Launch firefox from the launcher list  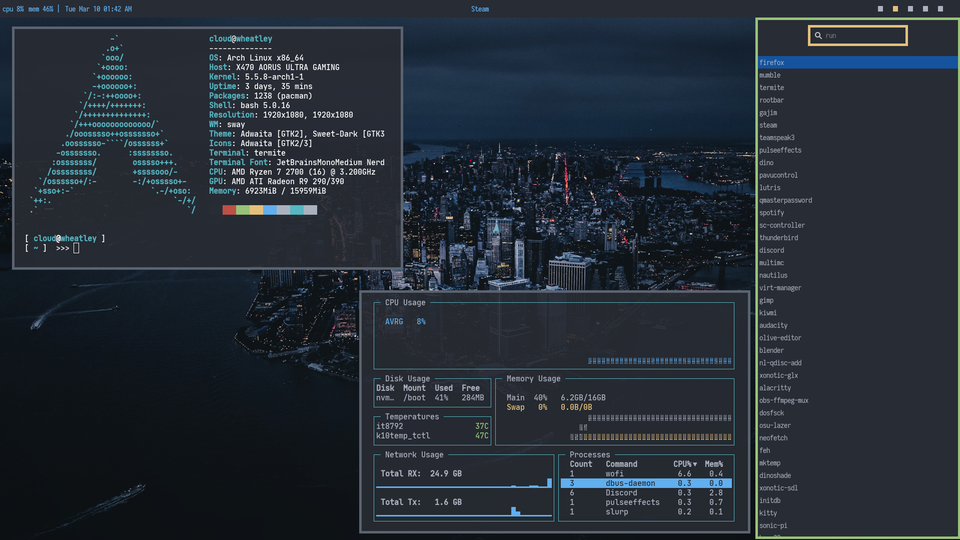(857, 62)
